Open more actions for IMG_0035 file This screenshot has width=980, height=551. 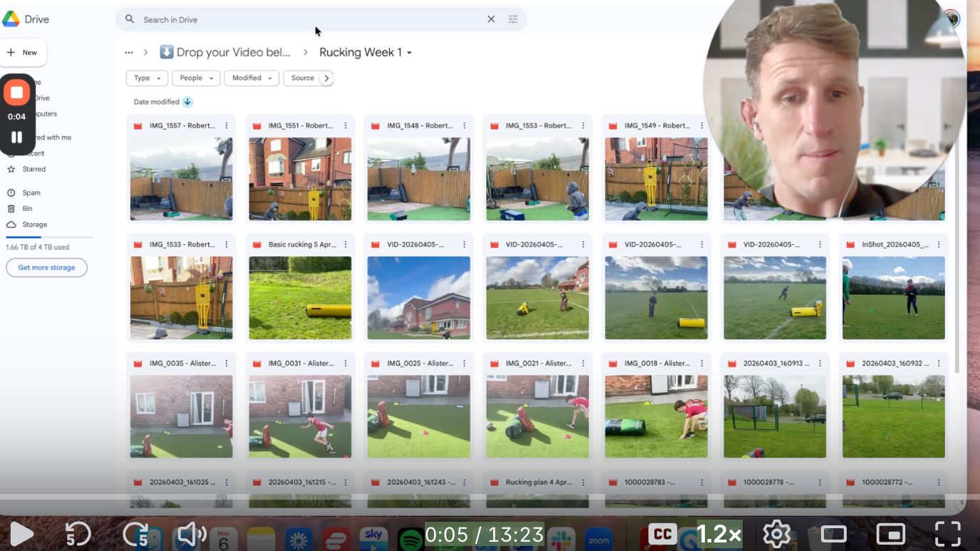pos(227,364)
